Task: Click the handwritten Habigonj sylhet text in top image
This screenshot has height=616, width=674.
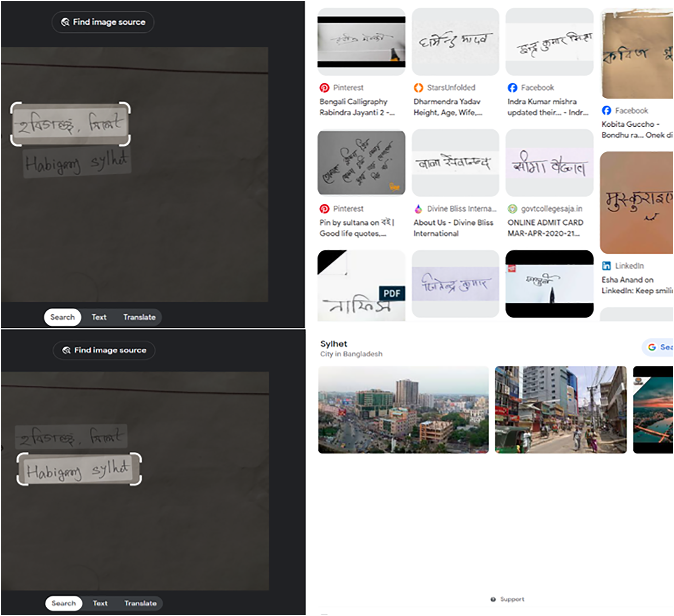Action: (x=76, y=163)
